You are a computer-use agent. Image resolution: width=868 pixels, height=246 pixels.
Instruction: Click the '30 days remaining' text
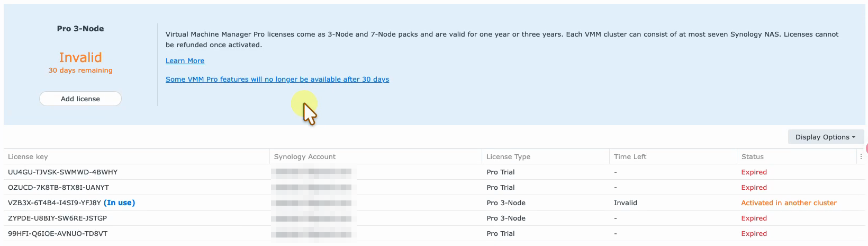point(80,71)
